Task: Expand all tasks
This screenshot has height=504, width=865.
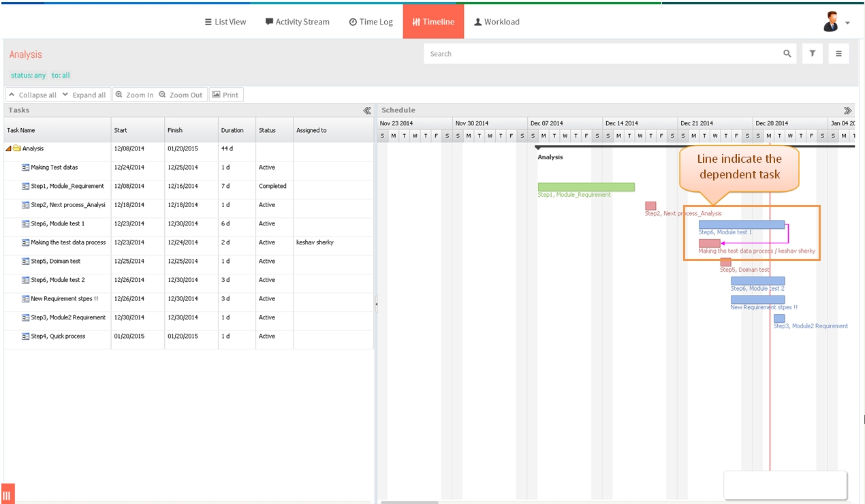Action: click(84, 95)
